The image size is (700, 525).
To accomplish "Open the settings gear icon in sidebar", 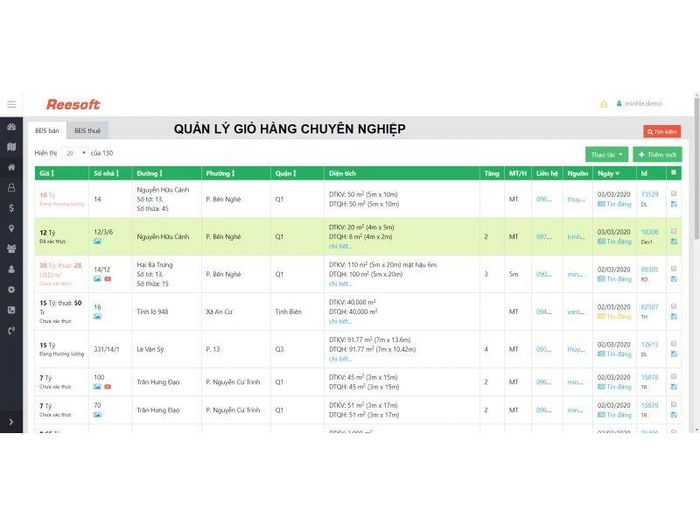I will [12, 289].
